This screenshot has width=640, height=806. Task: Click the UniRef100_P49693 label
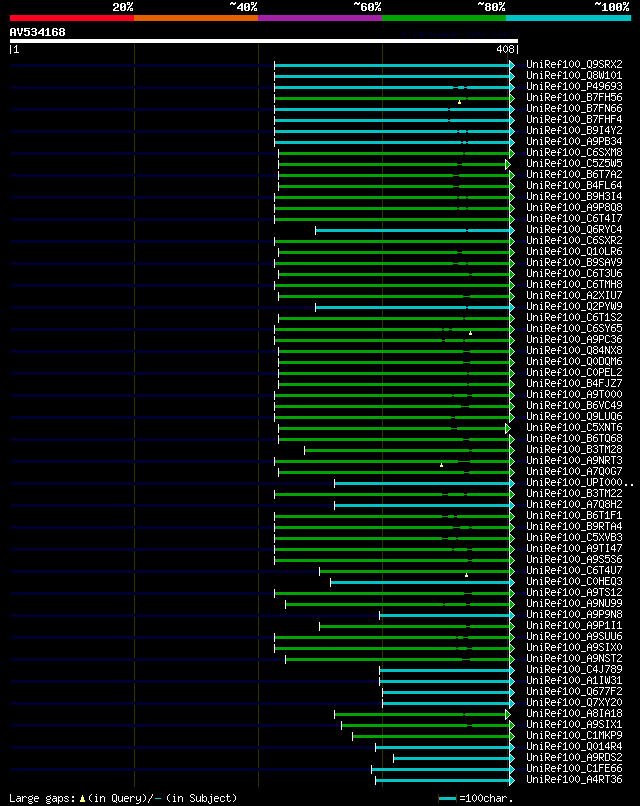point(574,86)
